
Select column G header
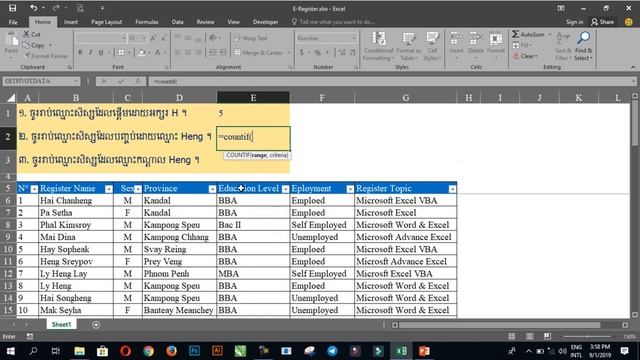click(405, 98)
